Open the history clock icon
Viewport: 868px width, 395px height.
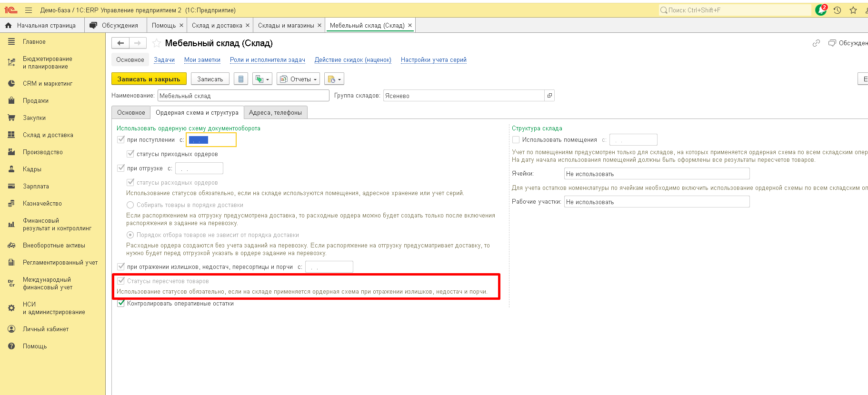point(837,10)
